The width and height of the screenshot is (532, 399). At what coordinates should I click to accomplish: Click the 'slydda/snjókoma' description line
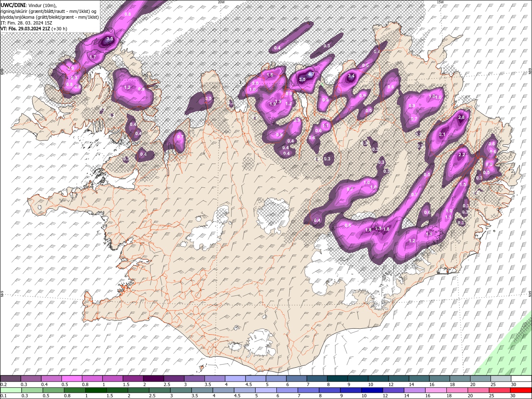(x=49, y=17)
